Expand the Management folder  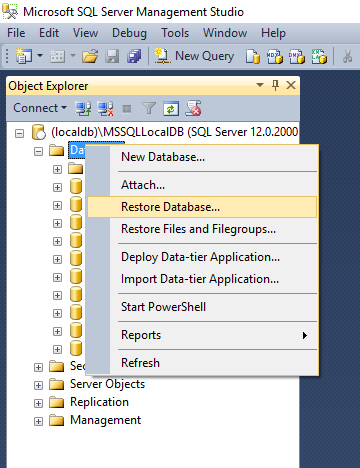coord(39,422)
